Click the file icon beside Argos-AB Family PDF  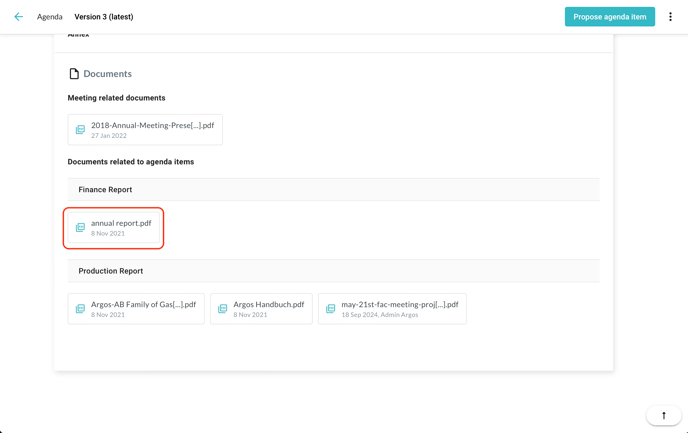click(80, 309)
